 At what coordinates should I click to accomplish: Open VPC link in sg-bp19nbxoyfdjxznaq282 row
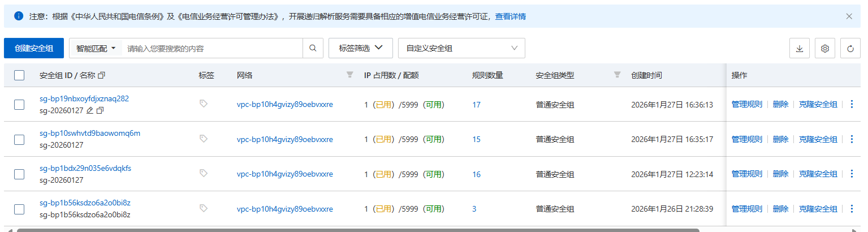pyautogui.click(x=285, y=105)
